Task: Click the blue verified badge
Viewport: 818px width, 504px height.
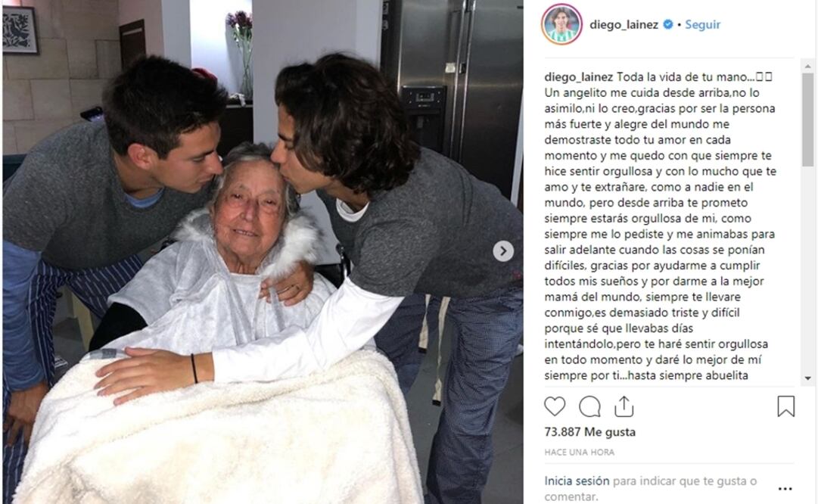Action: pyautogui.click(x=667, y=24)
